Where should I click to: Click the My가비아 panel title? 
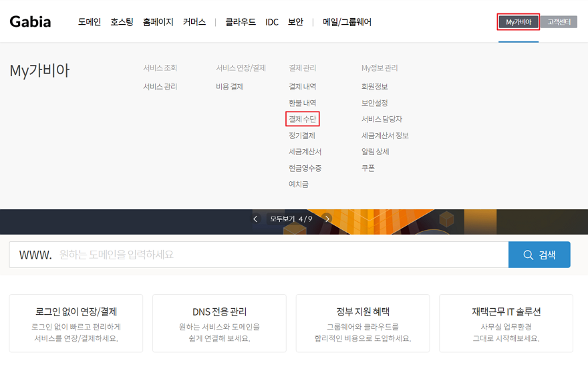coord(39,70)
